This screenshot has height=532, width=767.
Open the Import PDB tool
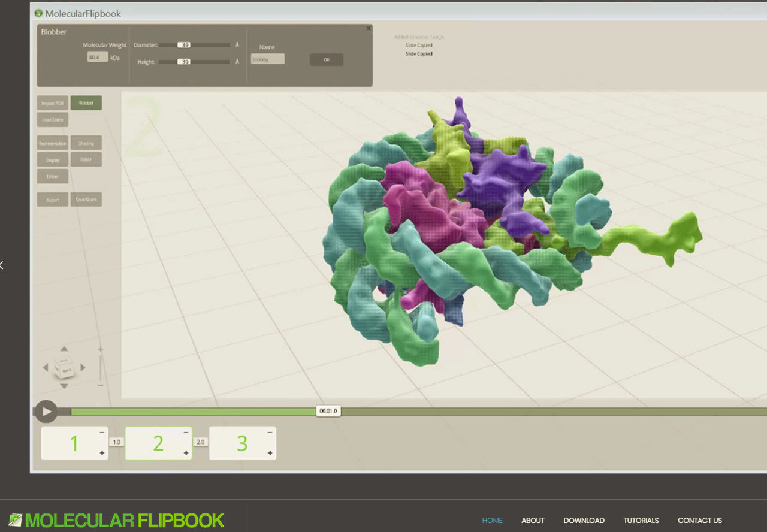pos(53,103)
